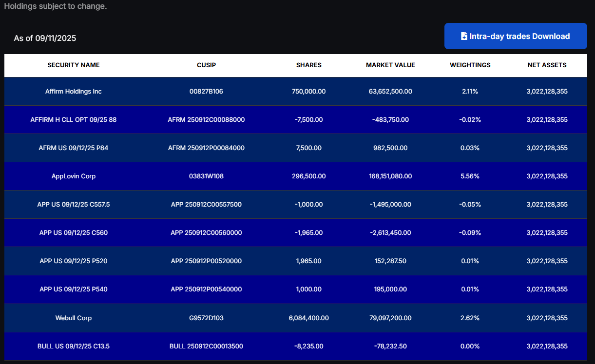Click the BULL US 09/12/25 C13.5 row
This screenshot has width=595, height=364.
pos(296,346)
